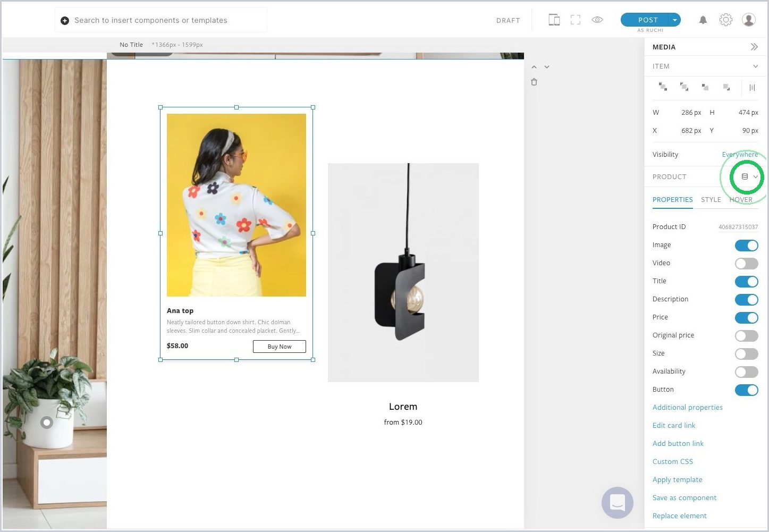Click the third layer-order icon in Item section

click(x=705, y=87)
